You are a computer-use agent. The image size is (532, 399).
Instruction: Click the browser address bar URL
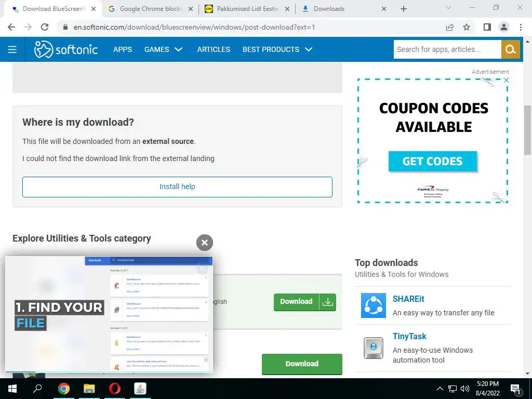(194, 27)
